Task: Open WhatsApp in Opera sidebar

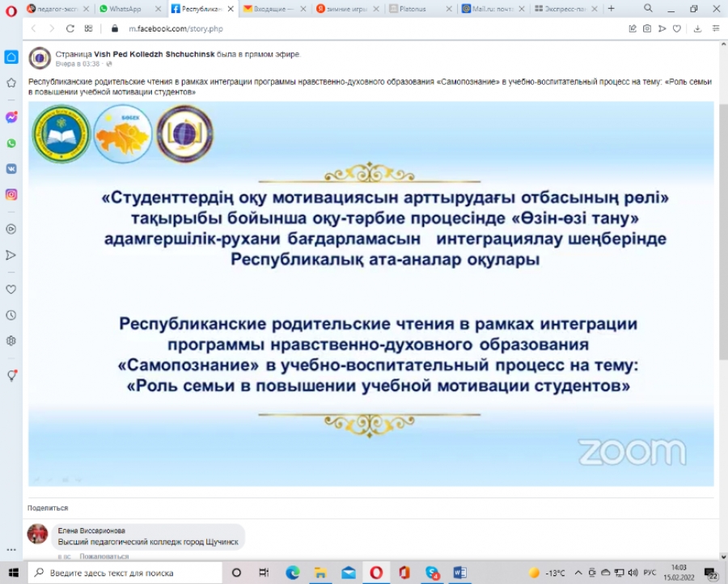Action: 11,143
